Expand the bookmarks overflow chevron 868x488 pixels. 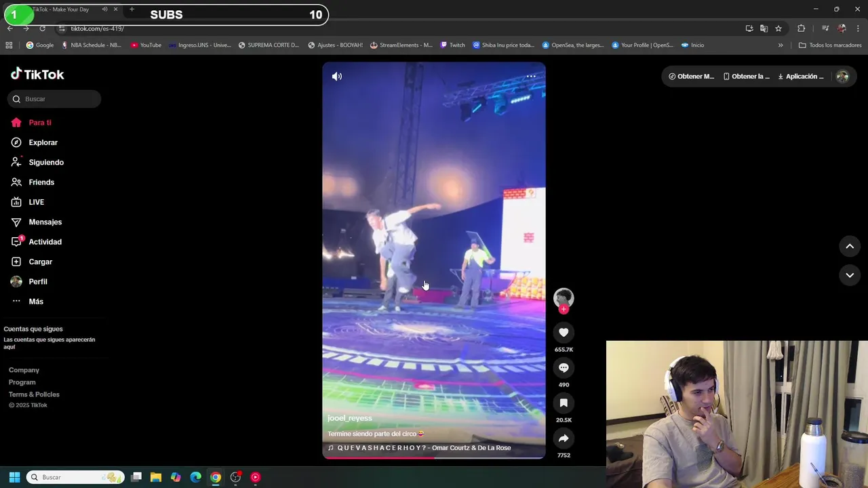point(781,45)
